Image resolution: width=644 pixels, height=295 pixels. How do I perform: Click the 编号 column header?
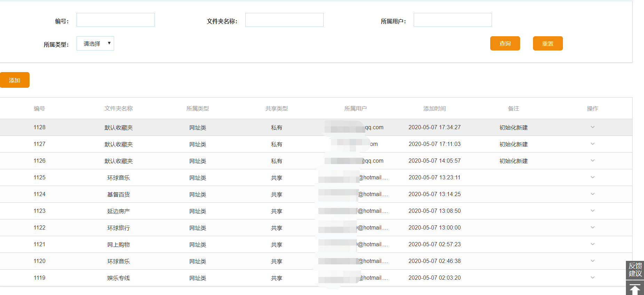tap(39, 109)
